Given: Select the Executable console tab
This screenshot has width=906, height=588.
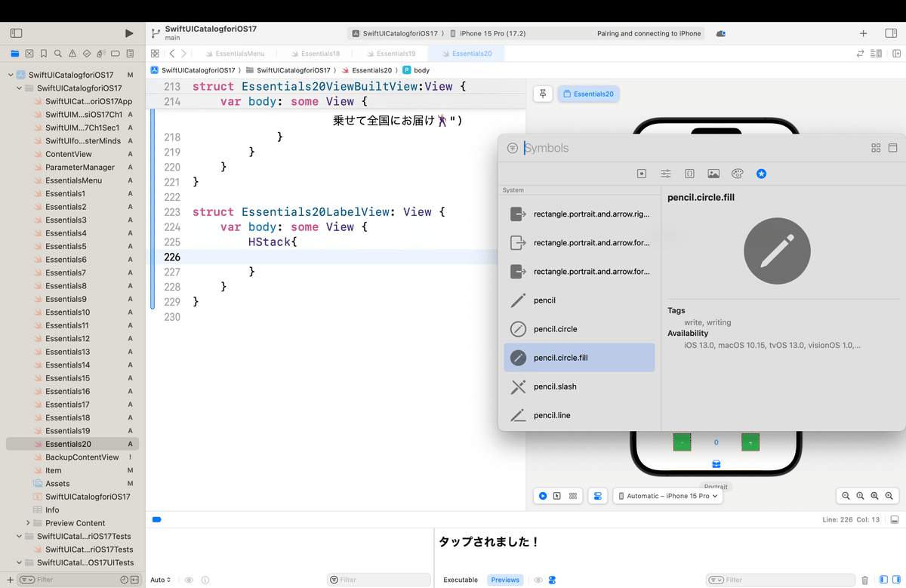Looking at the screenshot, I should [x=461, y=580].
